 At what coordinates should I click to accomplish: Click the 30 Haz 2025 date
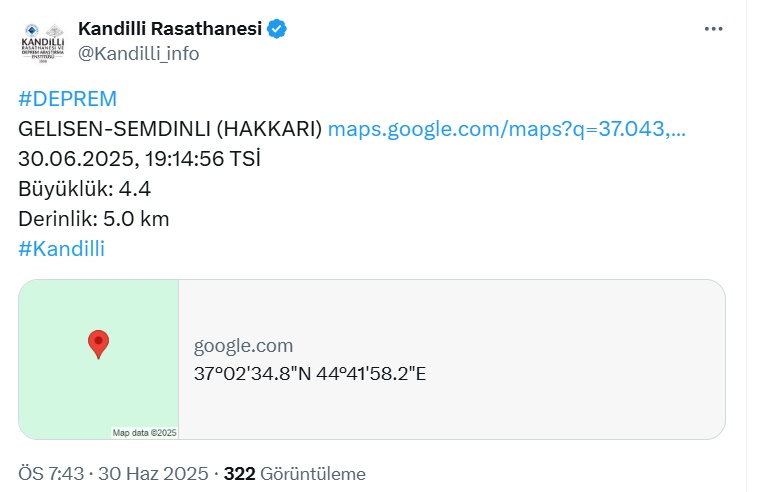pyautogui.click(x=153, y=474)
